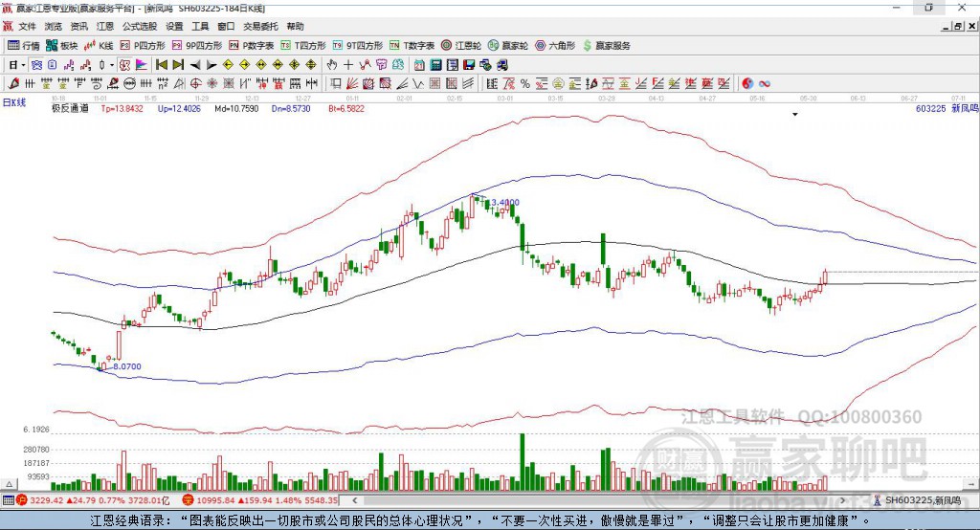
Task: Switch to the K线 chart view
Action: click(x=99, y=46)
